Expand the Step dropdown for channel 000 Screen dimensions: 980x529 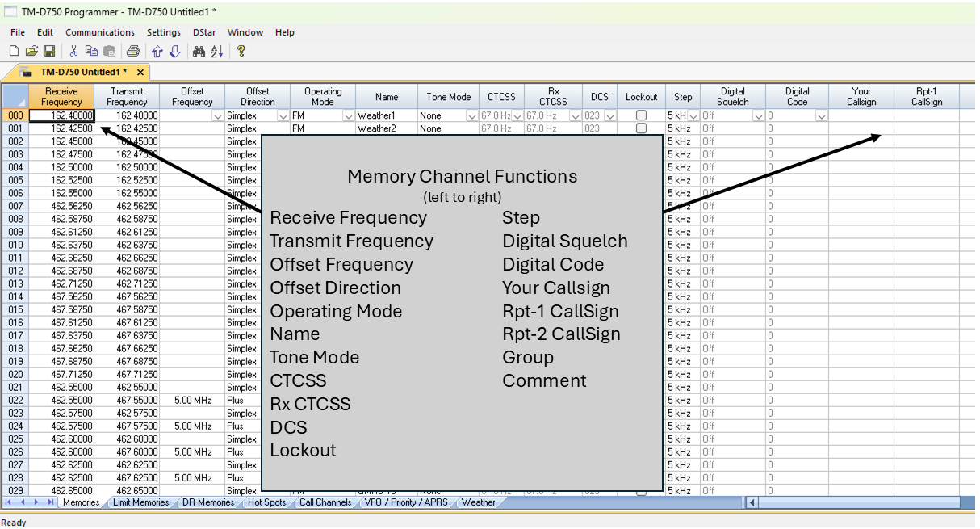point(693,116)
